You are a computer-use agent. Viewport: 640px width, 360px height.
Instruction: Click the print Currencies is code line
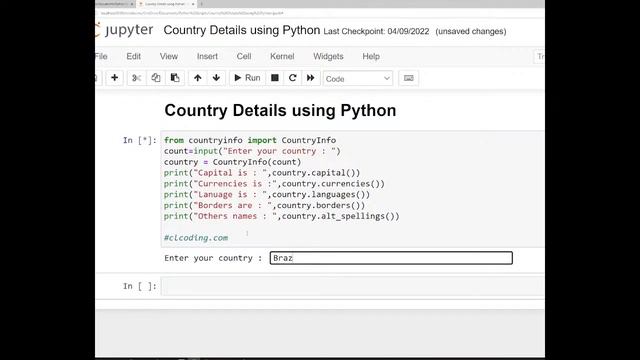(x=274, y=184)
